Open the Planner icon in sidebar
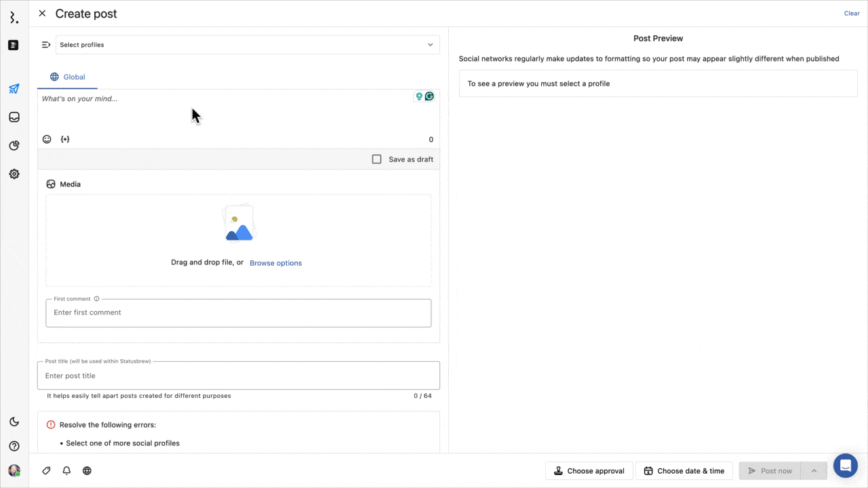The width and height of the screenshot is (868, 488). 14,45
